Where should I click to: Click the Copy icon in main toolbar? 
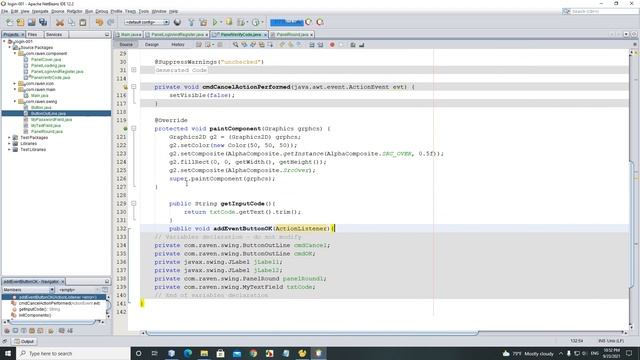pyautogui.click(x=71, y=22)
